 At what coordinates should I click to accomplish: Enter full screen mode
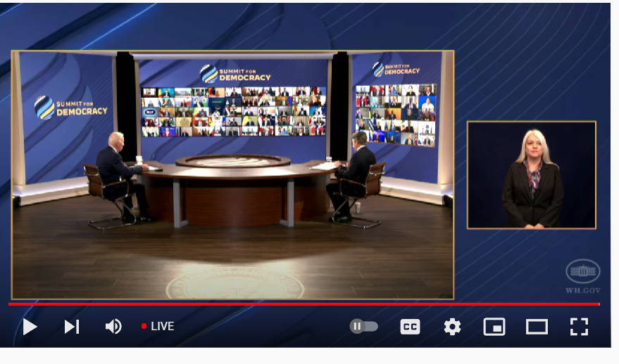click(579, 327)
